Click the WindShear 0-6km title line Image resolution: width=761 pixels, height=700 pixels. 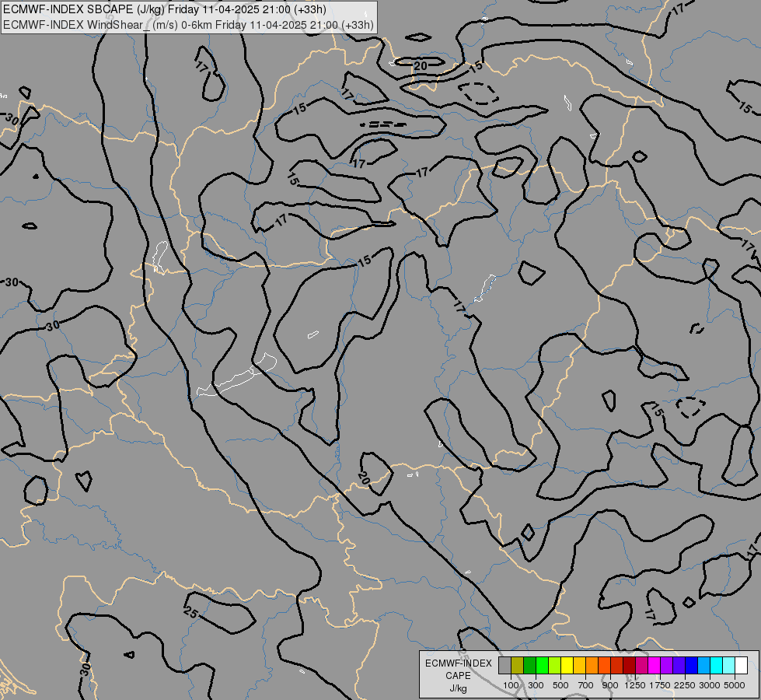click(188, 24)
